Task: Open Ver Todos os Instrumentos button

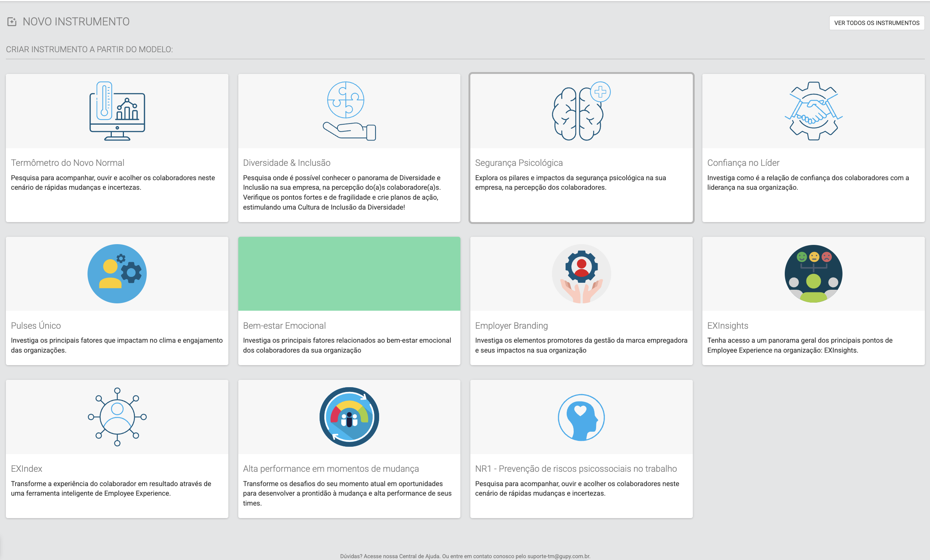Action: [x=876, y=23]
